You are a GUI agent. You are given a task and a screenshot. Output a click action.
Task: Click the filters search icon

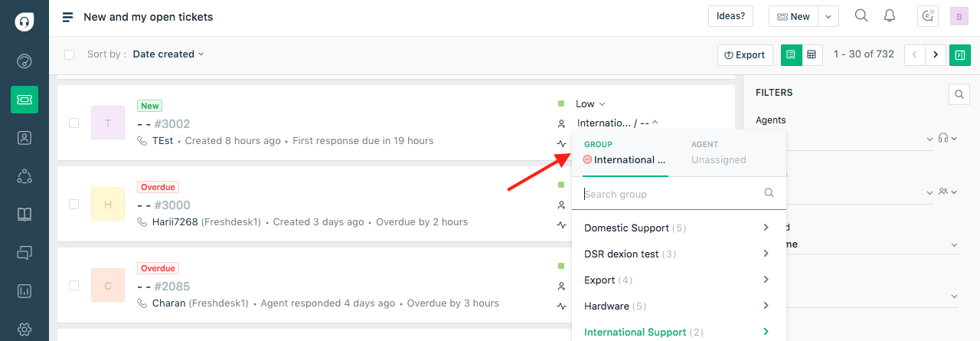(959, 94)
